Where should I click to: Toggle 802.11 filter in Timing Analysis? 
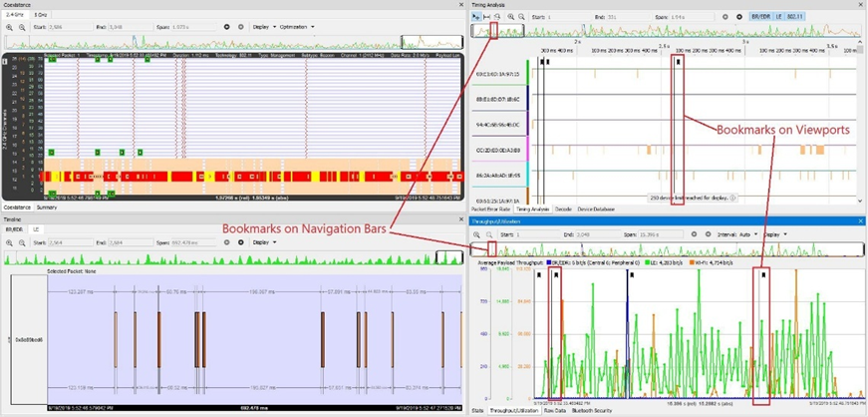click(x=794, y=17)
